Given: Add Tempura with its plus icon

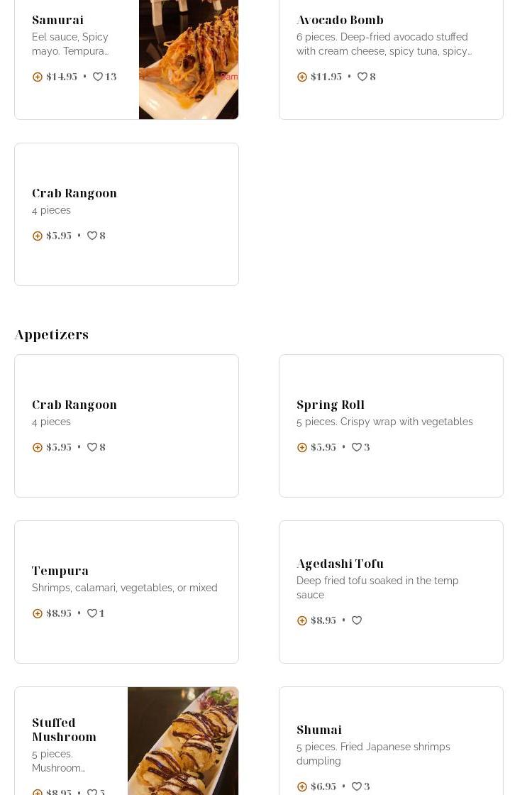Looking at the screenshot, I should pos(38,613).
